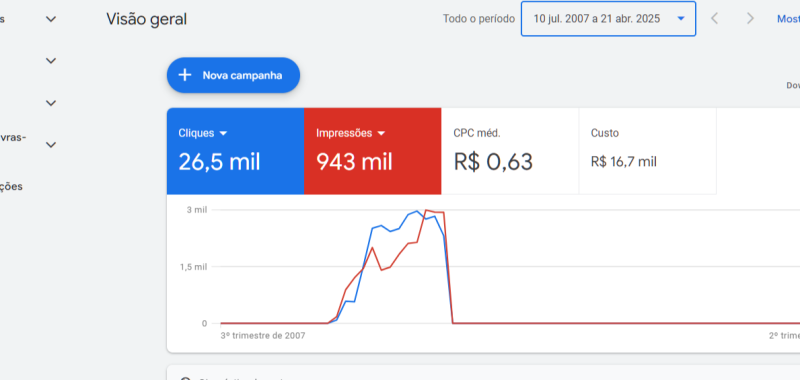Advance to next period with right arrow

pos(750,19)
